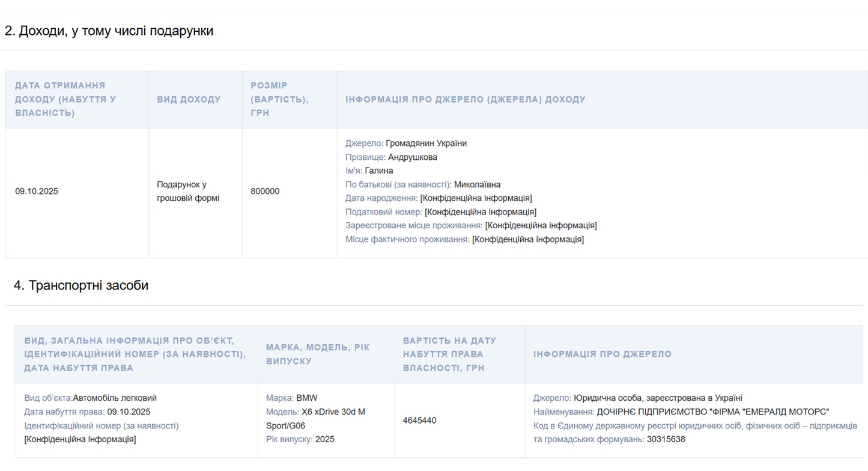Screen dimensions: 868x471
Task: Click the 'Розмір (вартість), грн' column header
Action: pos(279,99)
